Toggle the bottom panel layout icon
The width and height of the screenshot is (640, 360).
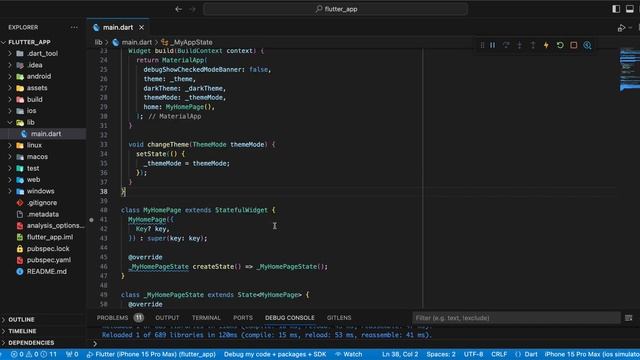click(x=630, y=9)
